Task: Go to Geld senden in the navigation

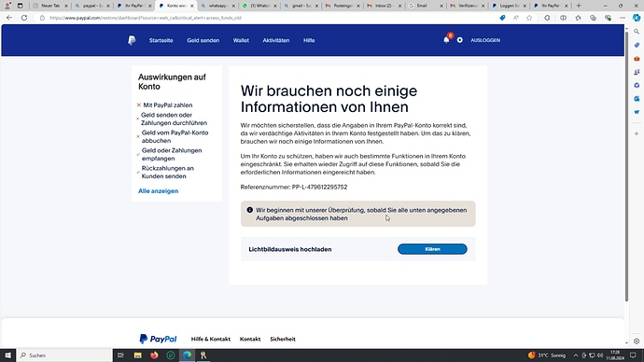Action: click(203, 40)
